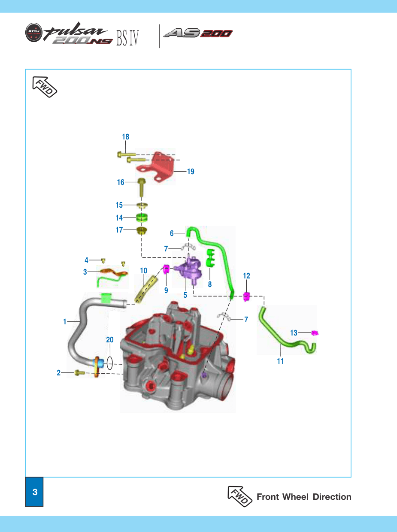Click part number label 19
The image size is (397, 532).
pyautogui.click(x=191, y=172)
